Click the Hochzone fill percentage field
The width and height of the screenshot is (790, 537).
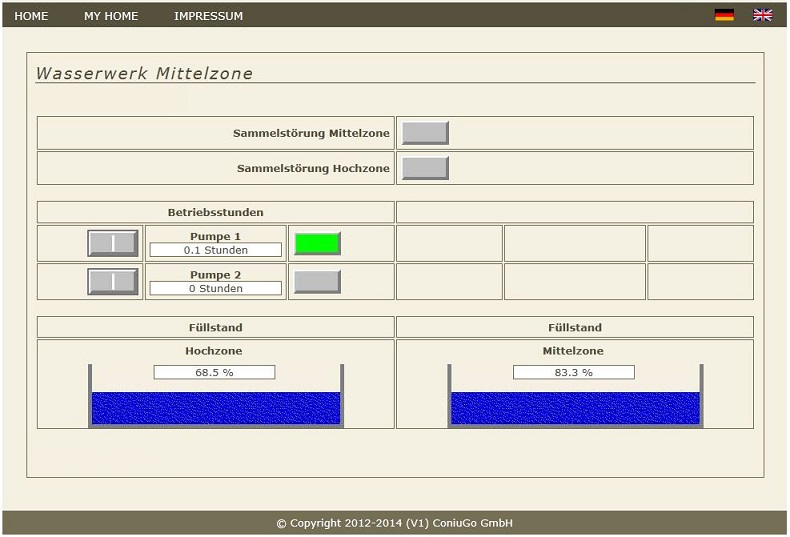(214, 372)
